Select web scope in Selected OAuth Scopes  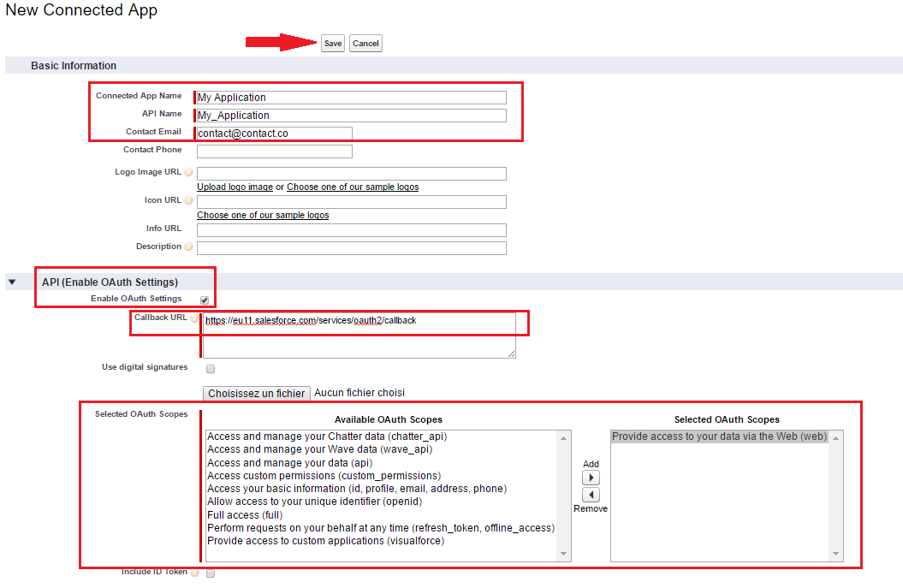(x=719, y=437)
